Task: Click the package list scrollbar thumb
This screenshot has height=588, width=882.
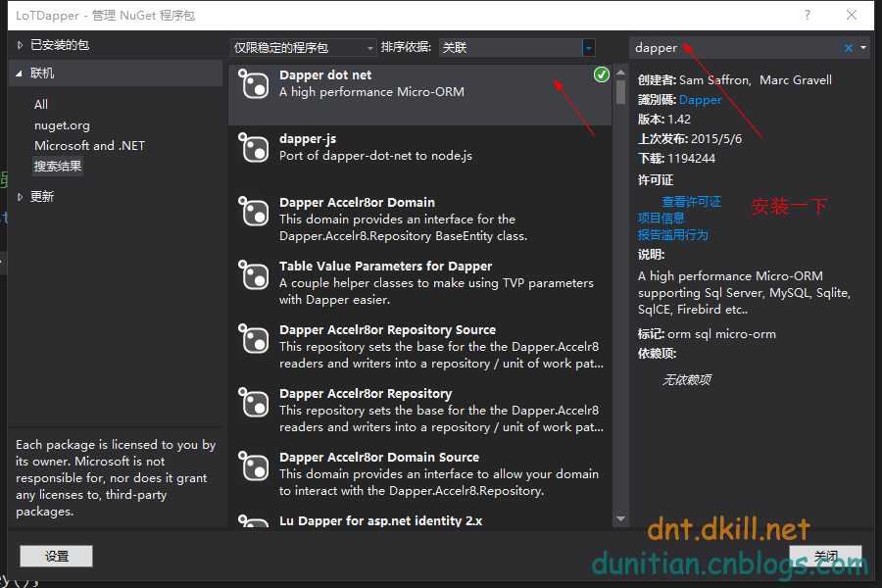Action: pyautogui.click(x=620, y=92)
